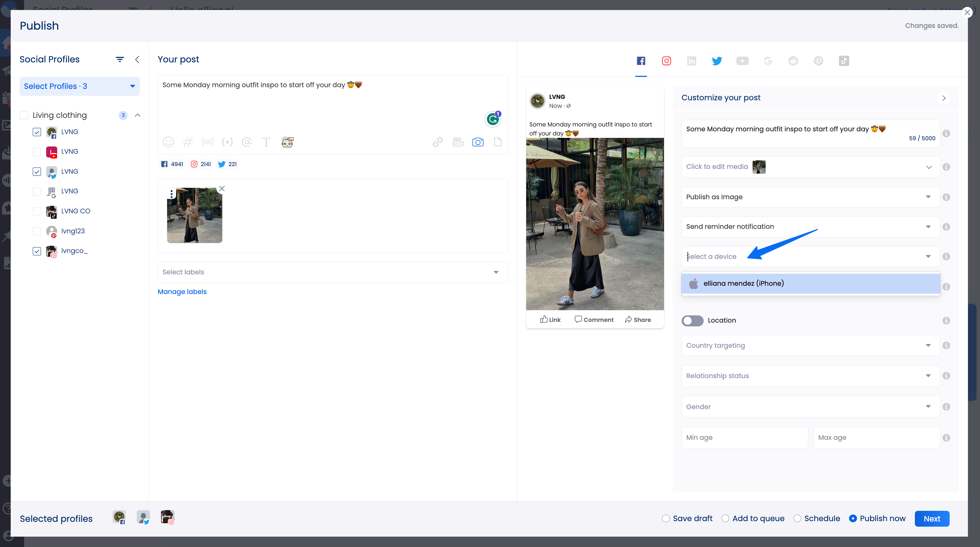Image resolution: width=980 pixels, height=547 pixels.
Task: Uncheck the LVNG Facebook profile
Action: (37, 132)
